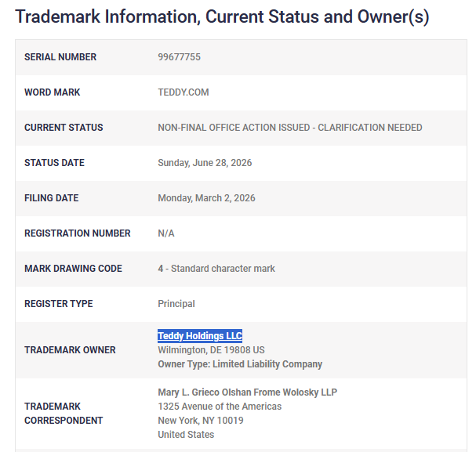The image size is (476, 452).
Task: Click the SERIAL NUMBER label
Action: click(x=60, y=57)
